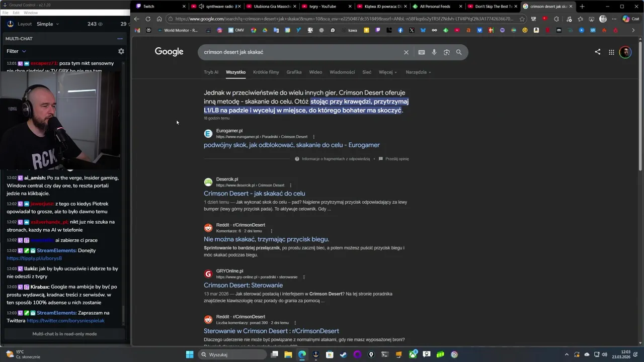Open the File menu in Ground Control
Screen dimensions: 644x362
(5, 13)
